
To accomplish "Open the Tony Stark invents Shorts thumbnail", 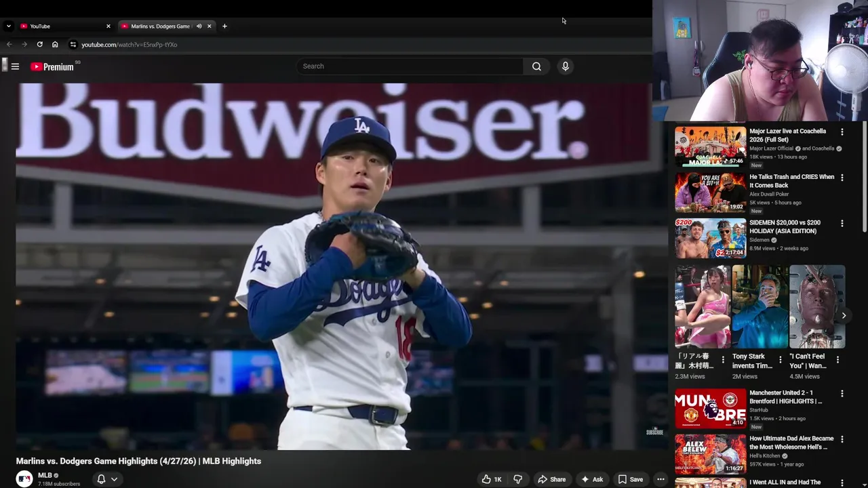I will click(x=760, y=306).
